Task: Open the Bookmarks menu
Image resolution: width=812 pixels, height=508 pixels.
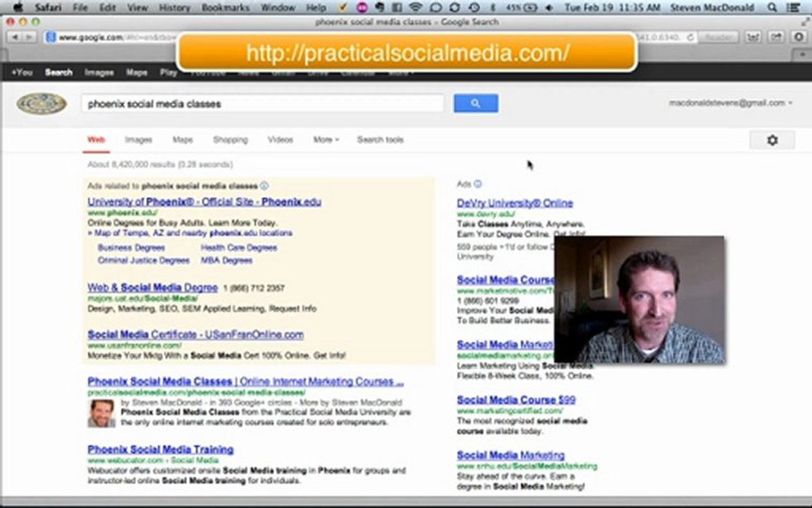Action: (x=226, y=7)
